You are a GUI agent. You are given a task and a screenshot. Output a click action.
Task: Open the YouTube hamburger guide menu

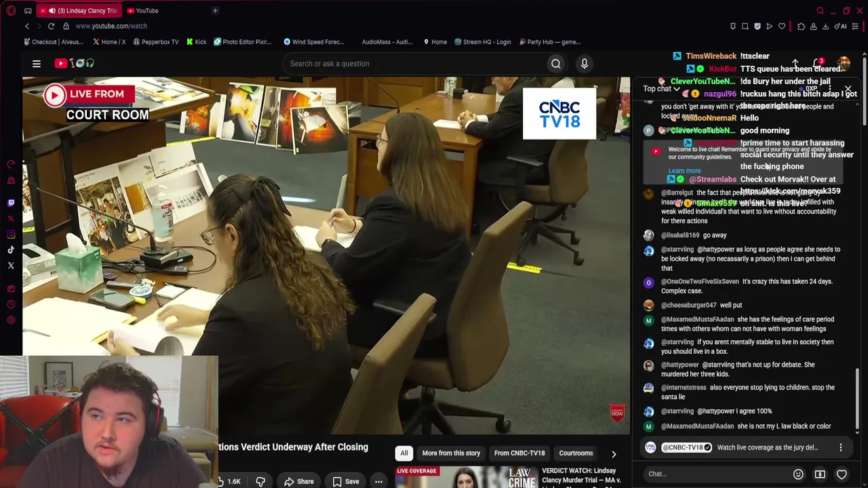point(37,64)
